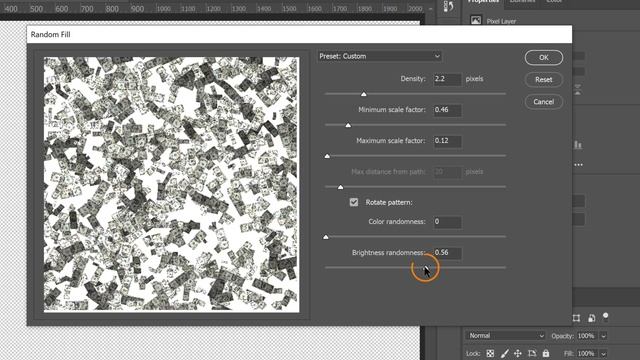Cancel the Random Fill dialog
Viewport: 640px width, 360px height.
pos(544,102)
